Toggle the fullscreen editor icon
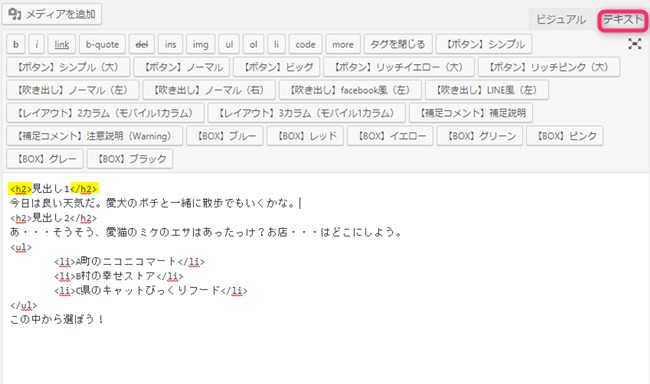650x384 pixels. pyautogui.click(x=635, y=44)
